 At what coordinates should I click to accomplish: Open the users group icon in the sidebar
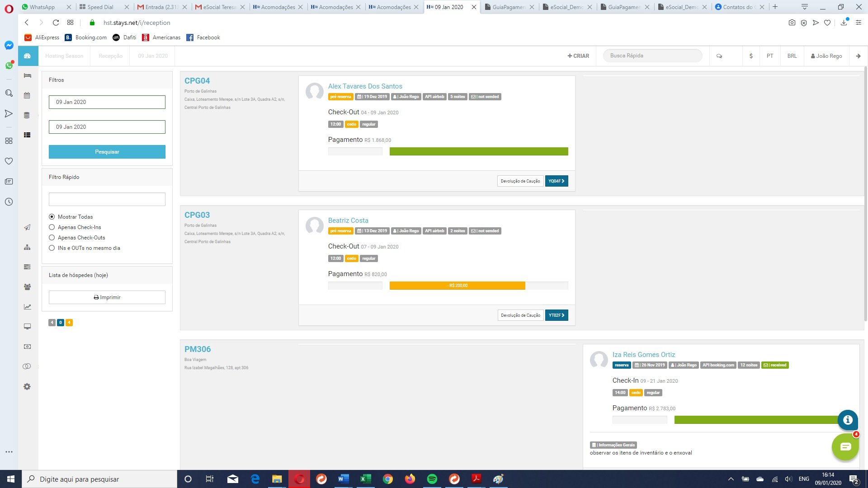pos(27,287)
